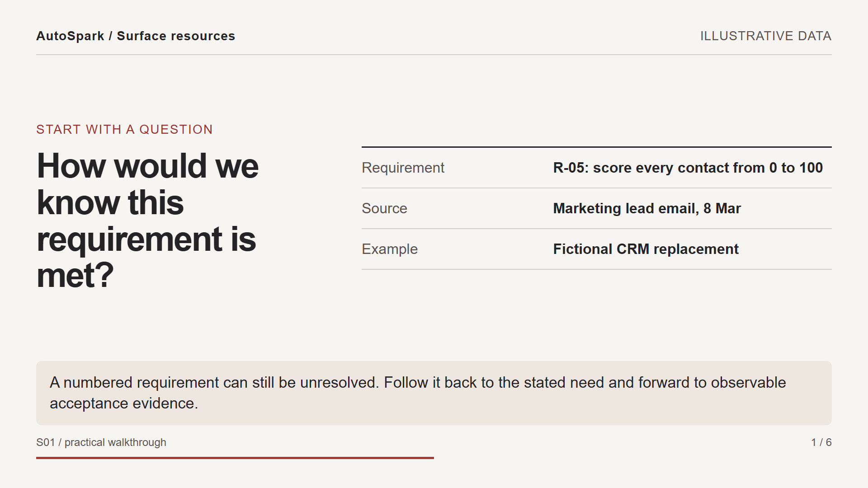The height and width of the screenshot is (488, 868).
Task: Click the 'Requirement' row label
Action: pyautogui.click(x=403, y=168)
